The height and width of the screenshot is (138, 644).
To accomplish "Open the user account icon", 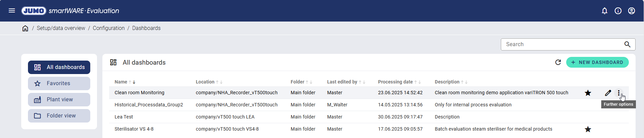I will pyautogui.click(x=632, y=11).
